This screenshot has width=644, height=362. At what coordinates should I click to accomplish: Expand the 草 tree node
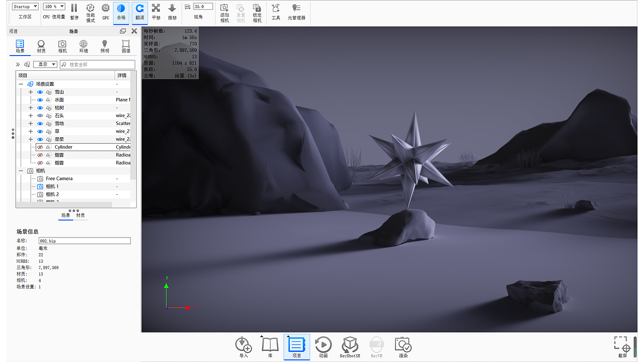(x=31, y=131)
